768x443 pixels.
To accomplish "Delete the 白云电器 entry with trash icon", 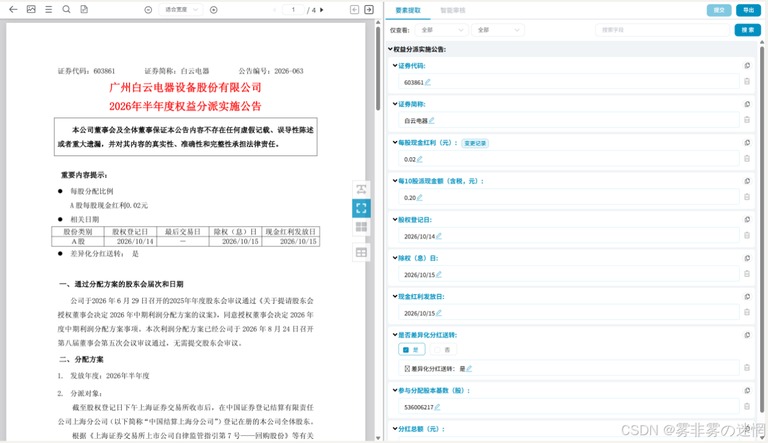I will [x=747, y=120].
